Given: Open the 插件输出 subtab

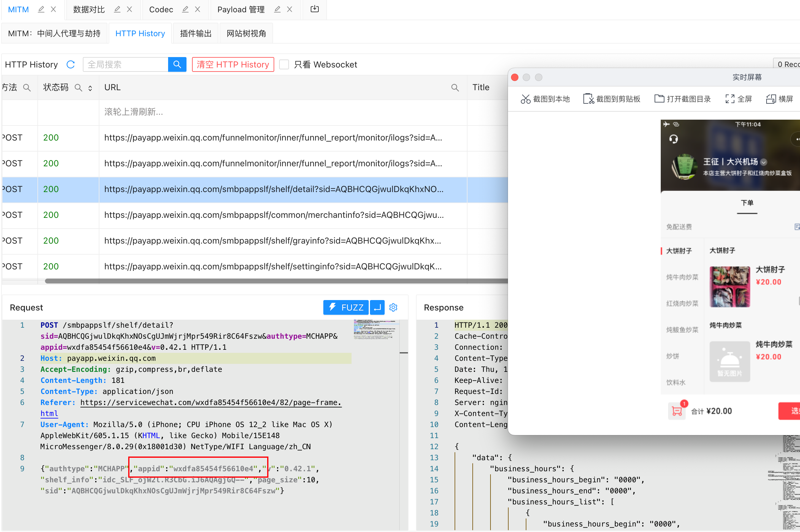Looking at the screenshot, I should pyautogui.click(x=196, y=33).
